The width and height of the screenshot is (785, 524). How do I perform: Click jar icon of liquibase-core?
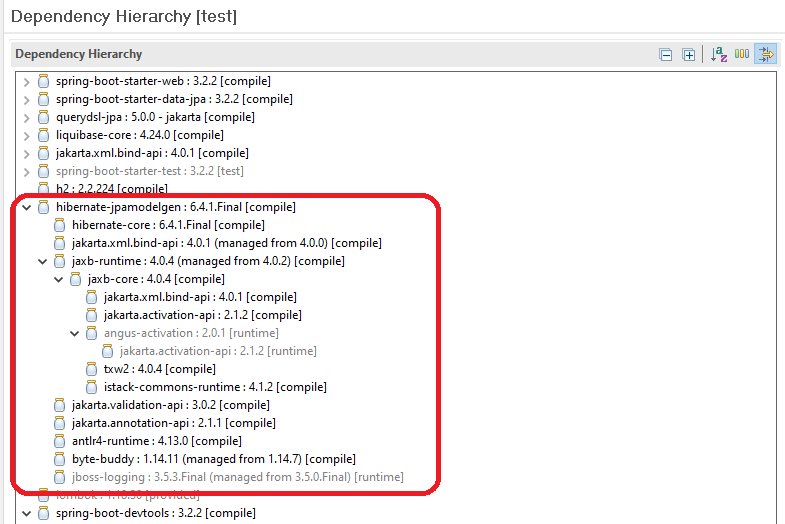click(44, 135)
